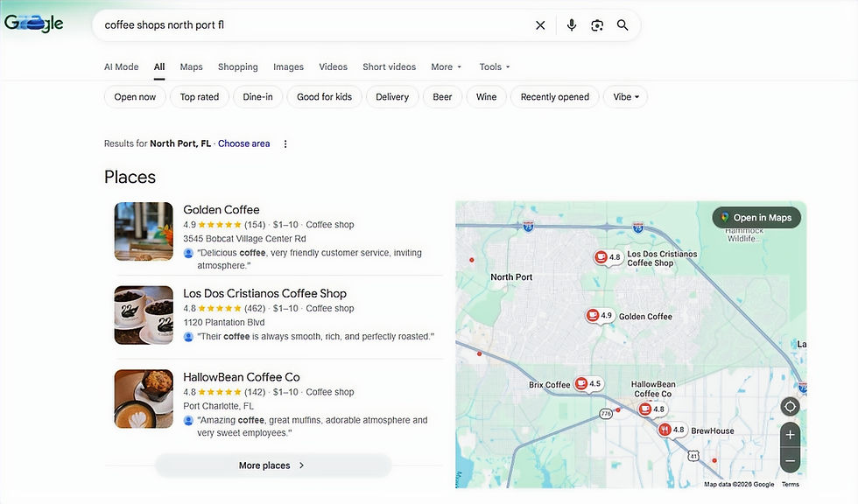The width and height of the screenshot is (858, 504).
Task: Click the 3545 Bobcat Village Center Rd address
Action: click(244, 239)
